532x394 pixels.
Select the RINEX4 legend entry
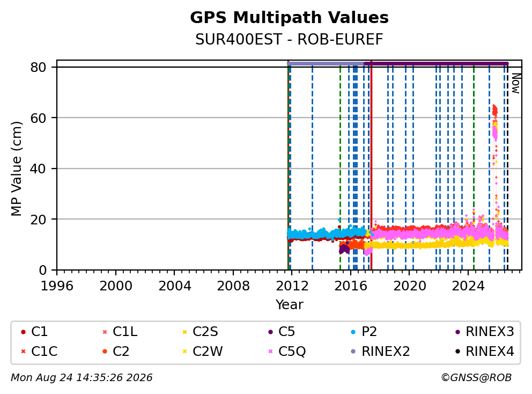485,351
